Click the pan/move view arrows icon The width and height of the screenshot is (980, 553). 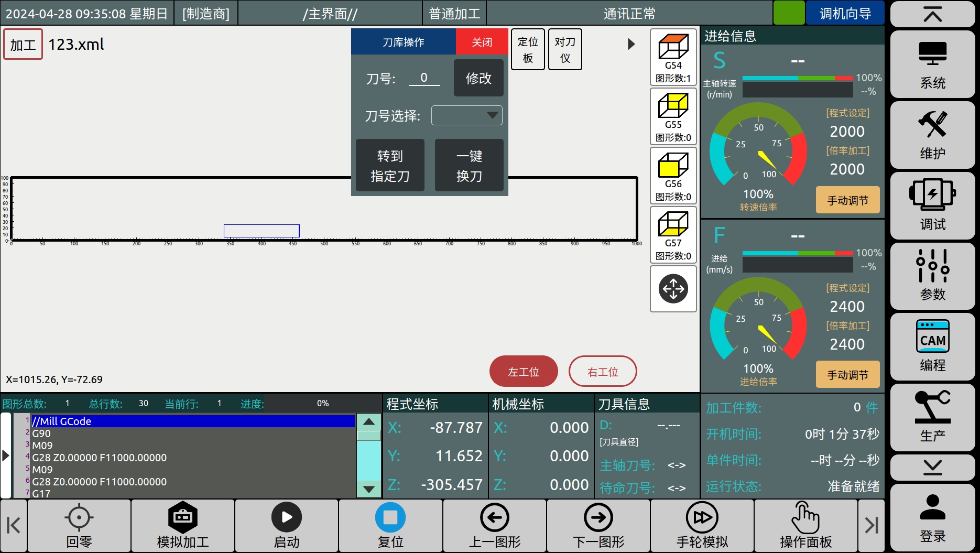673,289
